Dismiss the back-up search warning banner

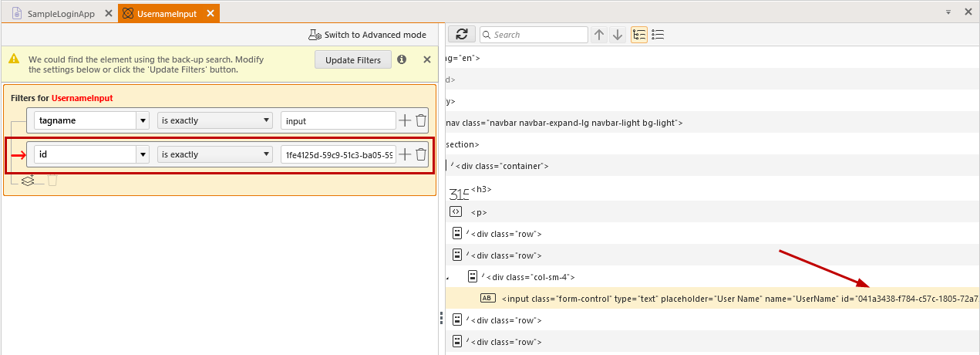pyautogui.click(x=426, y=59)
